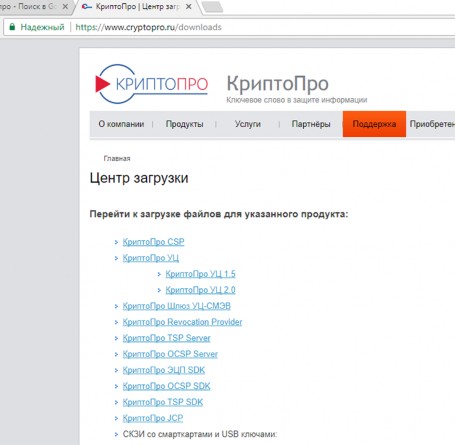Go to the Партнёры section
This screenshot has height=445, width=455.
[x=311, y=124]
